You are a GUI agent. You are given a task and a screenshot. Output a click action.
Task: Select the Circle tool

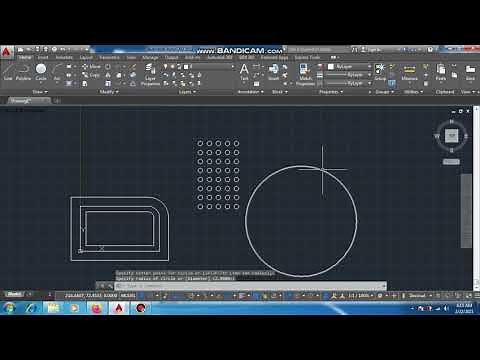click(x=41, y=72)
